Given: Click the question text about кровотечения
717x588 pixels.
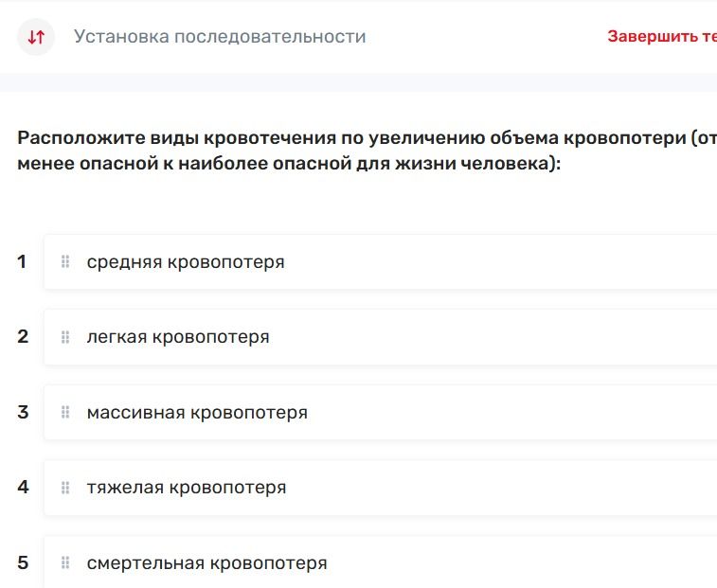Looking at the screenshot, I should coord(367,151).
